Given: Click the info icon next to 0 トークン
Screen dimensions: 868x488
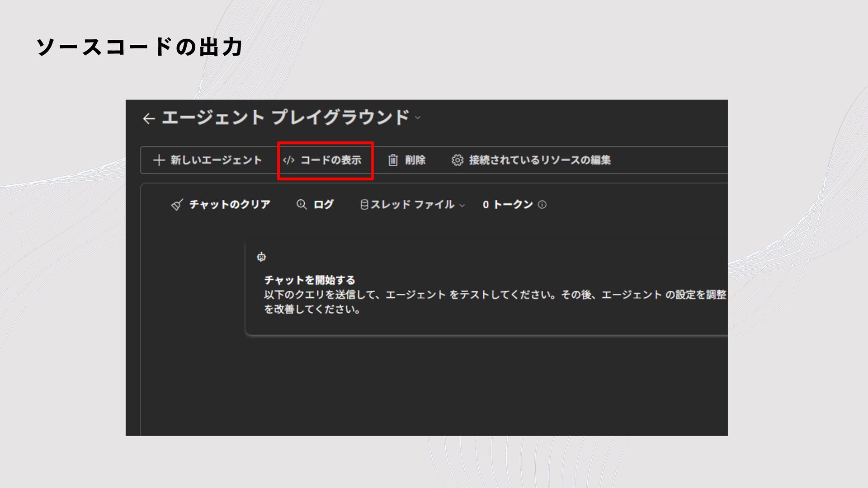Looking at the screenshot, I should (542, 205).
